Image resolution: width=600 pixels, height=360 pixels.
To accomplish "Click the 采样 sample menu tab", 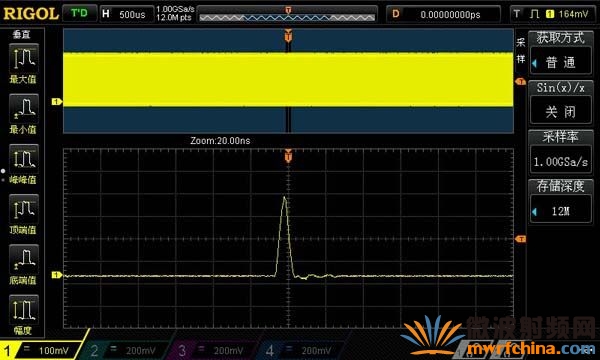I will coord(520,50).
